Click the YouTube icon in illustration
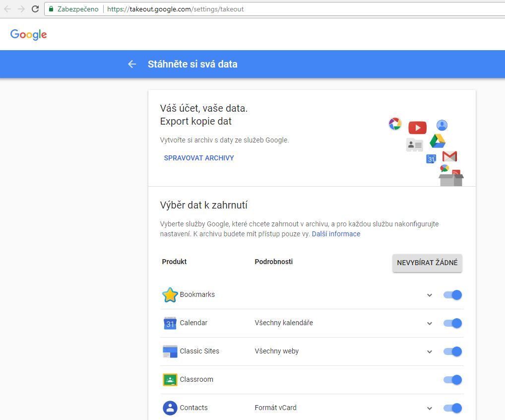The height and width of the screenshot is (420, 505). 417,128
